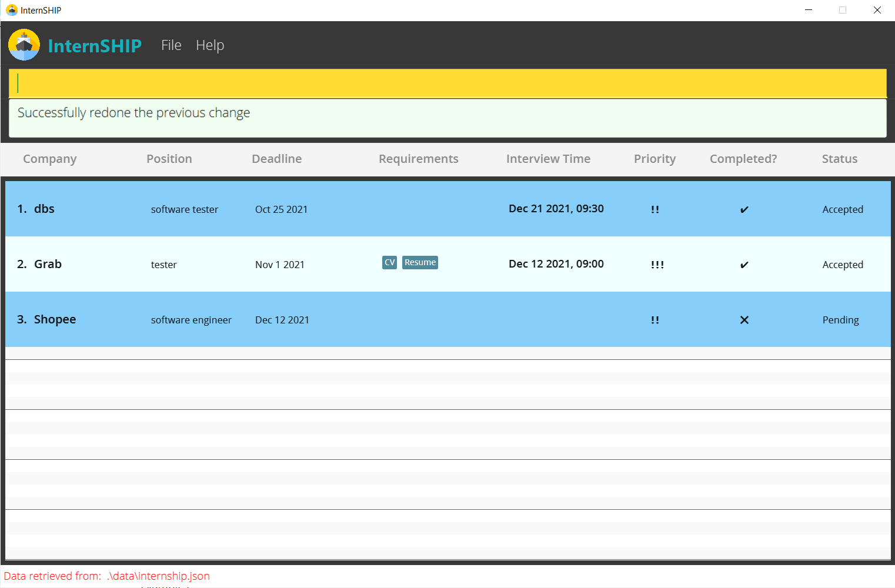The width and height of the screenshot is (895, 588).
Task: Click the Completed? column header
Action: (x=743, y=159)
